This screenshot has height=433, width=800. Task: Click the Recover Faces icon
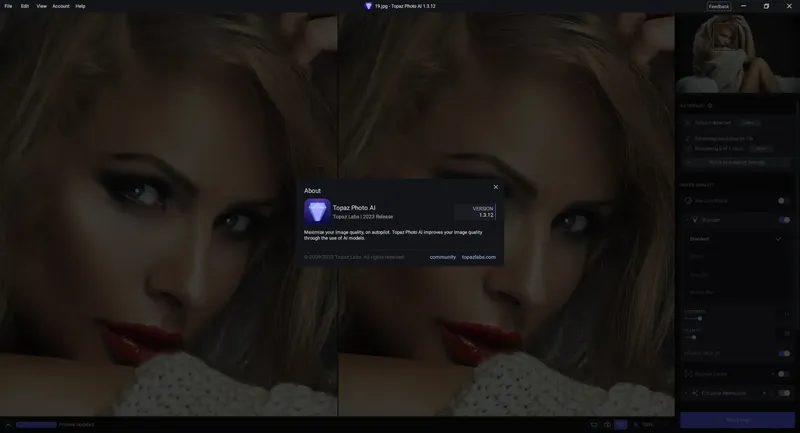688,374
